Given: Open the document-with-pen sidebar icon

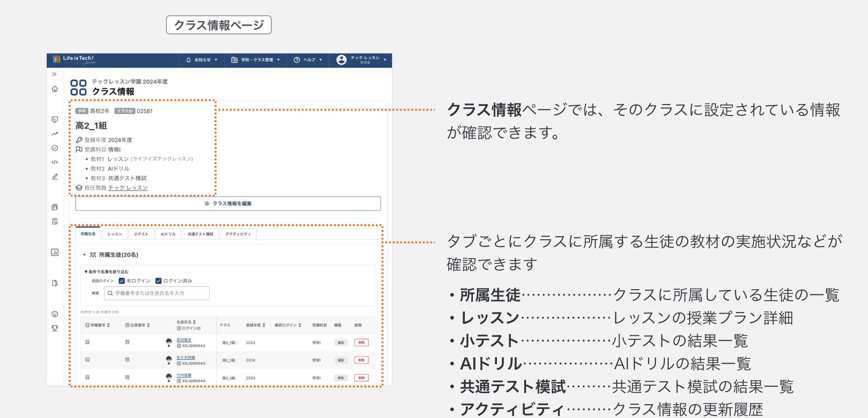Looking at the screenshot, I should point(55,221).
